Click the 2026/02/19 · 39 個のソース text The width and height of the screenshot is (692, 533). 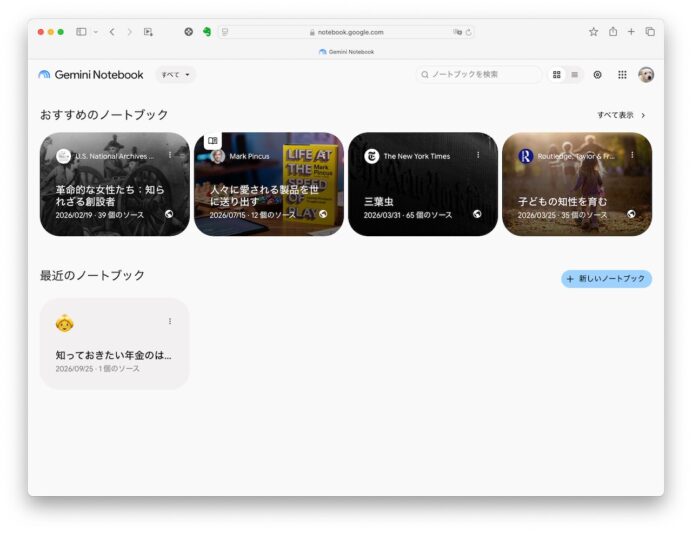(100, 215)
